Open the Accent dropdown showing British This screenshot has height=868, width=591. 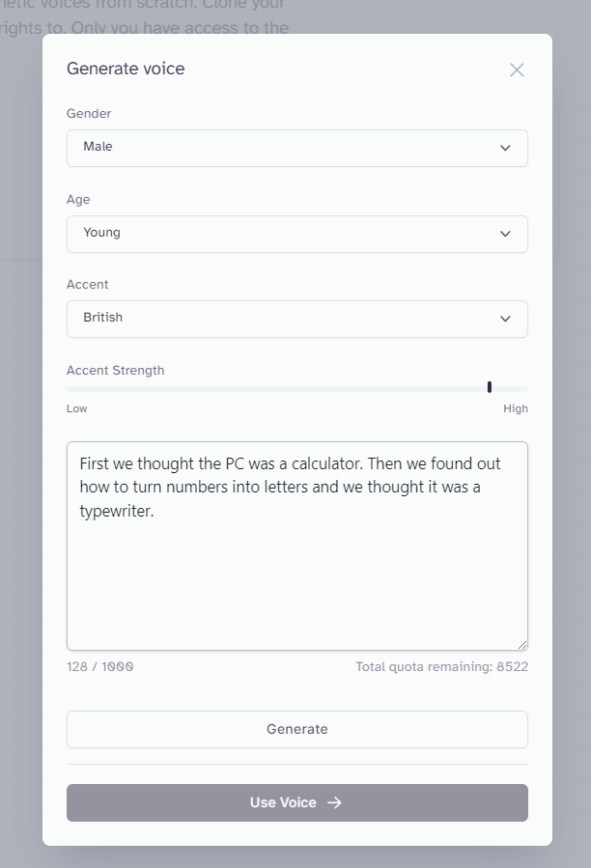[296, 319]
